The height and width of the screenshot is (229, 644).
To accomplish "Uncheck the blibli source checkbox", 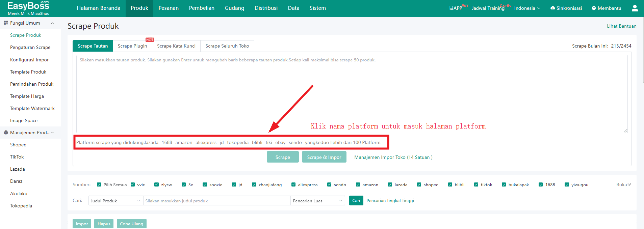I will tap(450, 184).
